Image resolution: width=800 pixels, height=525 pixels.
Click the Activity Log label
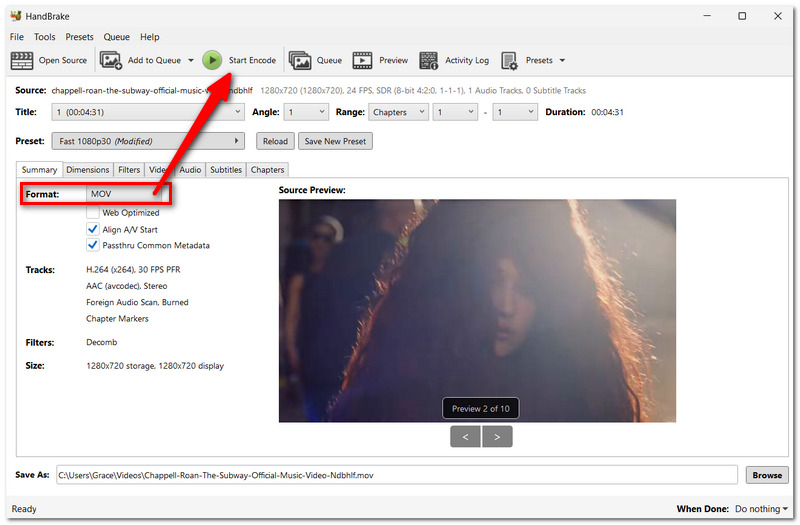467,60
